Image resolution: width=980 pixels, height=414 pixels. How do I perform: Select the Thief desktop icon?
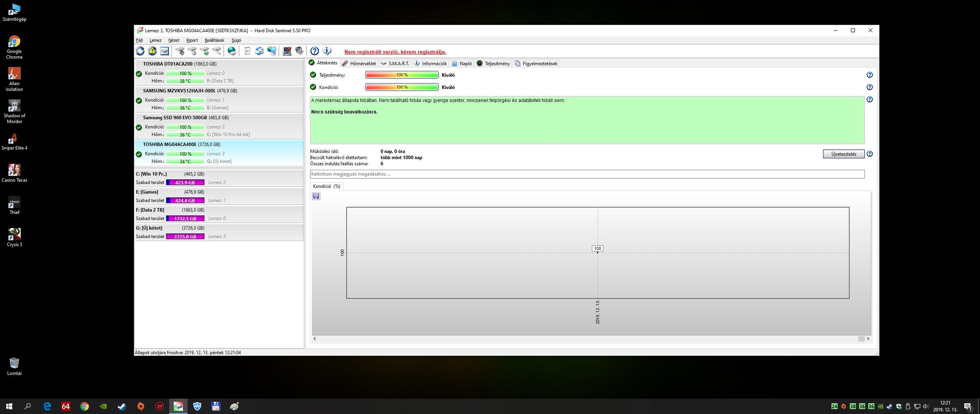(14, 206)
